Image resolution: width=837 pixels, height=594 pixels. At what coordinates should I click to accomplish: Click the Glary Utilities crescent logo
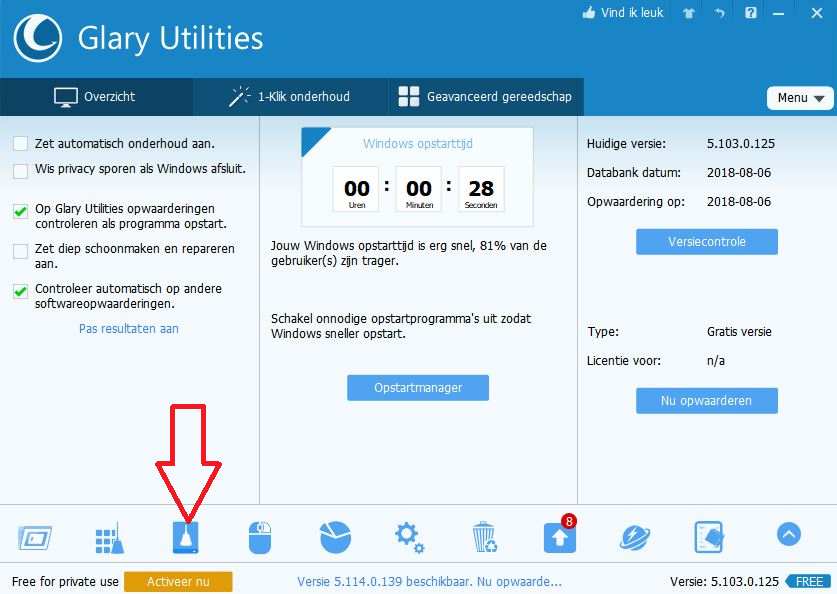37,38
